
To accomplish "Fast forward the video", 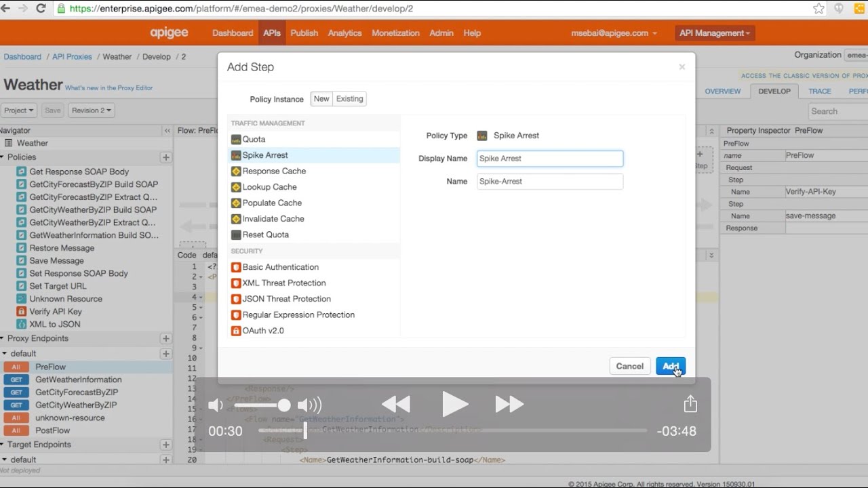I will [509, 405].
